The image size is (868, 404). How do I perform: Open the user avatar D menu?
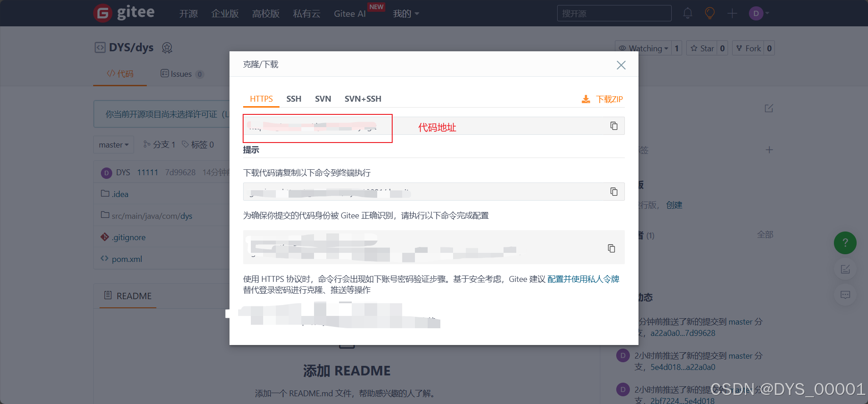coord(759,13)
